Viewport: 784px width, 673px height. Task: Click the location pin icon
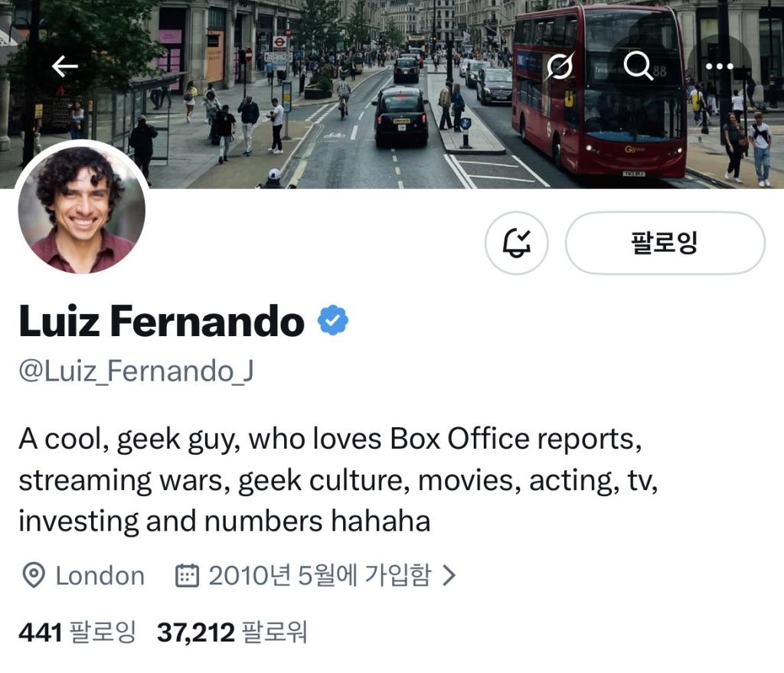click(34, 576)
